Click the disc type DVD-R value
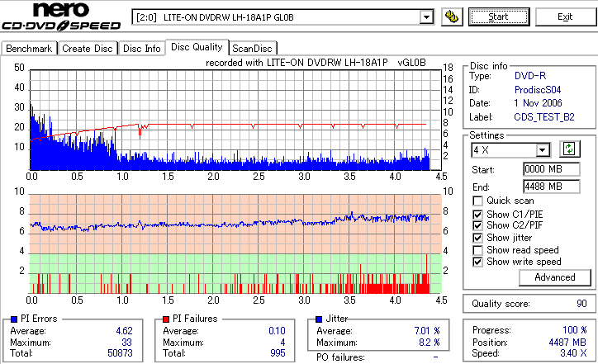Viewport: 598px width, 364px height. point(530,76)
